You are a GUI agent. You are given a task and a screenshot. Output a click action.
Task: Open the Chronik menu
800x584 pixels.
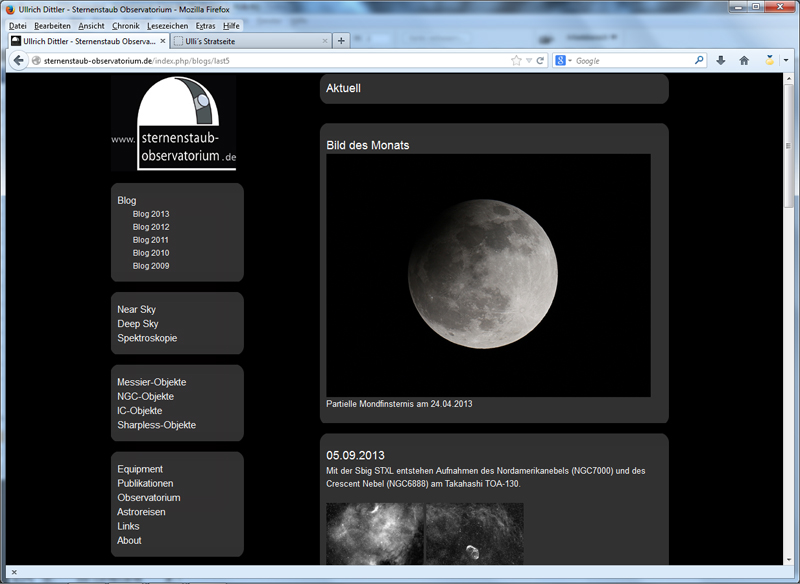pos(126,26)
